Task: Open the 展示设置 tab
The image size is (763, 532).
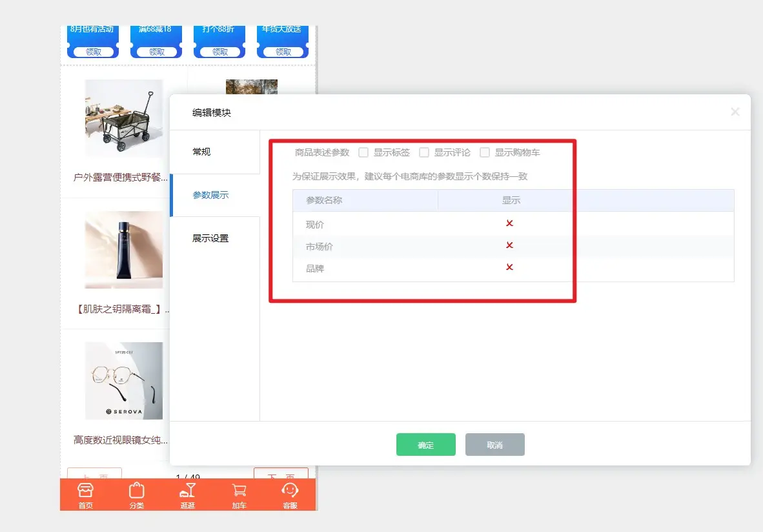Action: [210, 238]
